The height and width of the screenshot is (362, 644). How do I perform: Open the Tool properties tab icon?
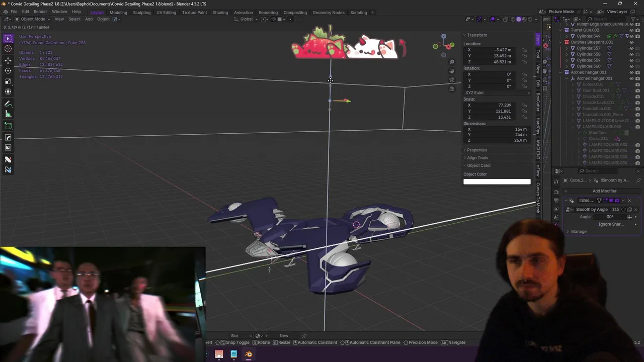(556, 182)
